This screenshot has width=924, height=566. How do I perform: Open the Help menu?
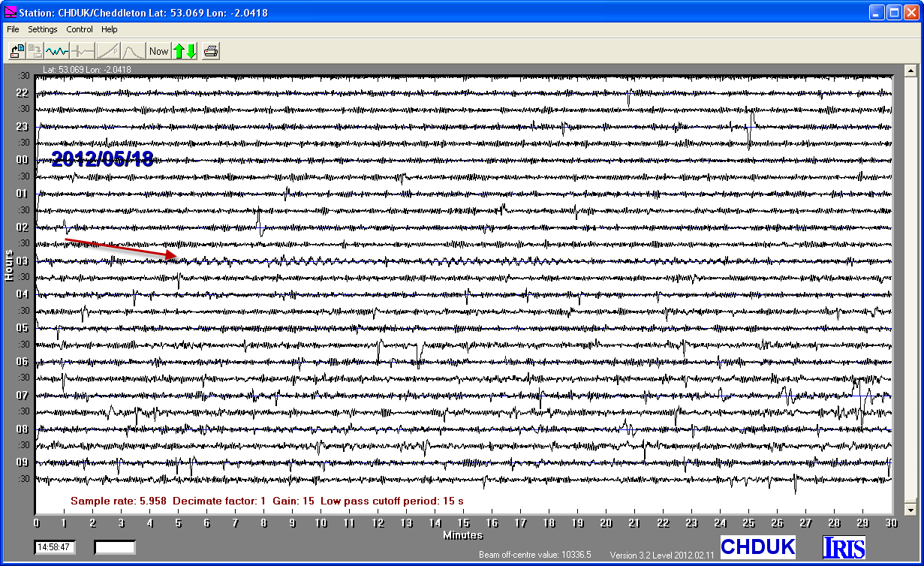coord(110,29)
